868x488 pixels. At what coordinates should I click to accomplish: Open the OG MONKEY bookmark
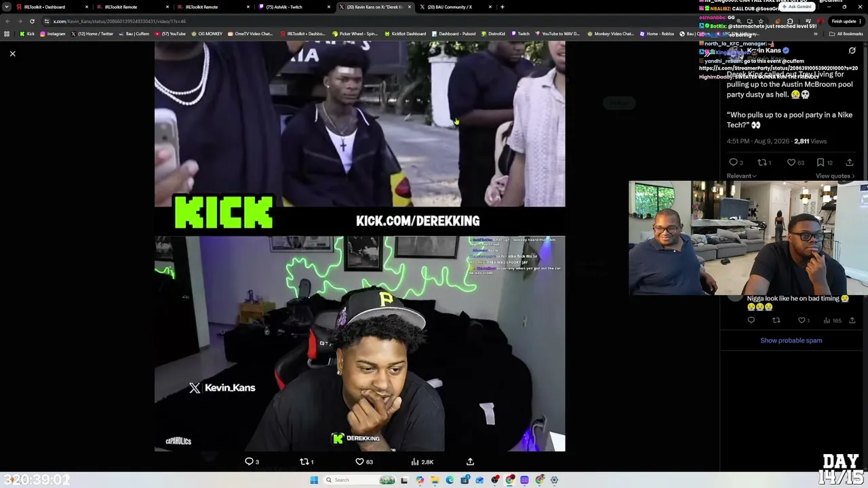(206, 34)
